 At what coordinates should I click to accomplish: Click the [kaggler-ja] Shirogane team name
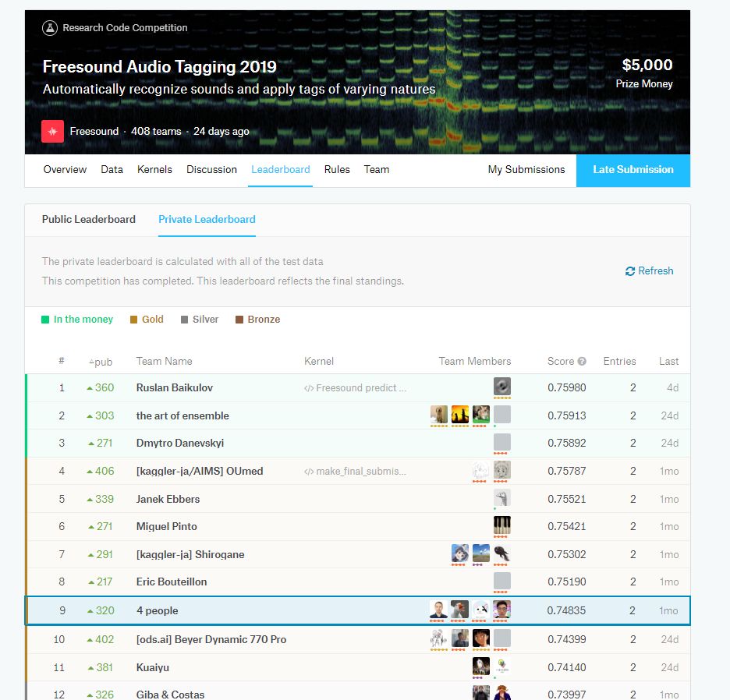190,554
